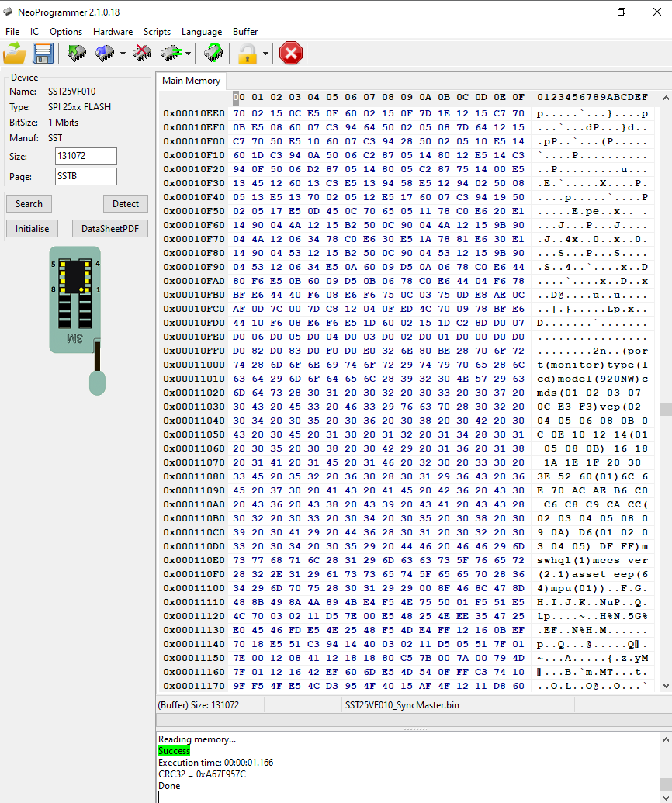Open file with the folder icon

(x=14, y=53)
